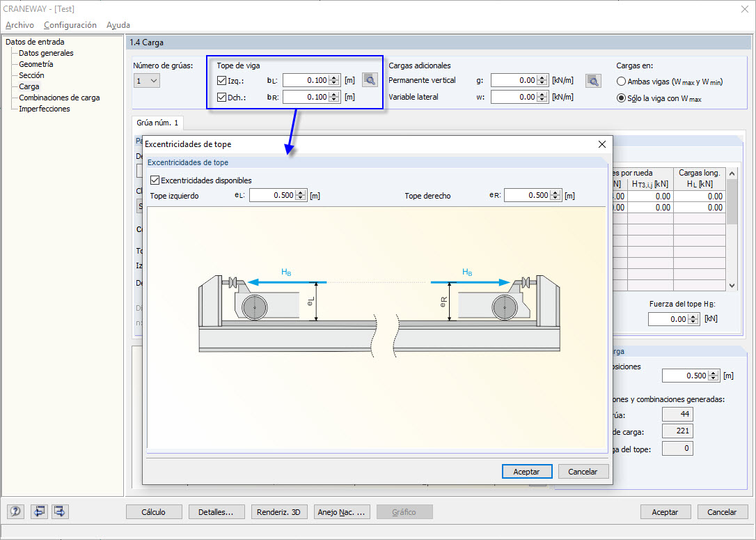Viewport: 756px width, 540px height.
Task: Click the wheel loads table scroll-up arrow
Action: pyautogui.click(x=732, y=173)
